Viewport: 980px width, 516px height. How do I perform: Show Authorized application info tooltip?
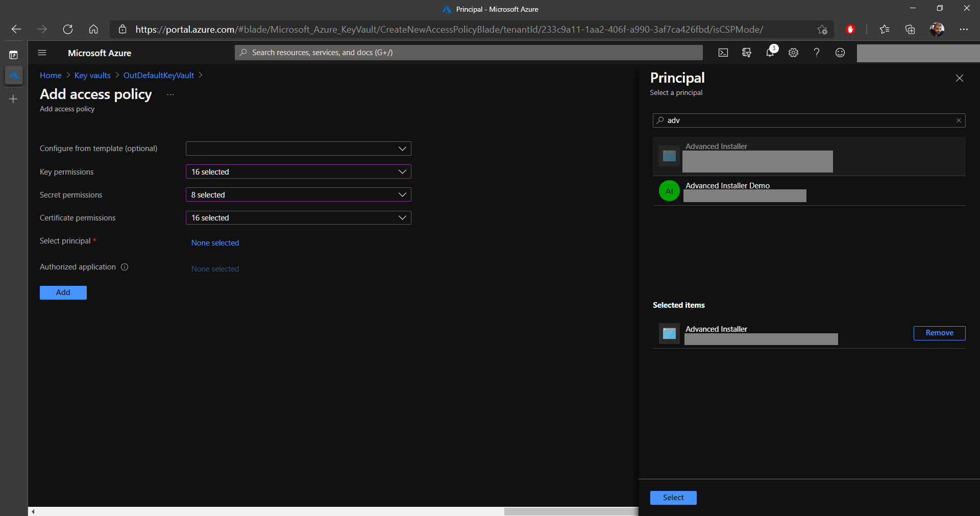click(125, 267)
